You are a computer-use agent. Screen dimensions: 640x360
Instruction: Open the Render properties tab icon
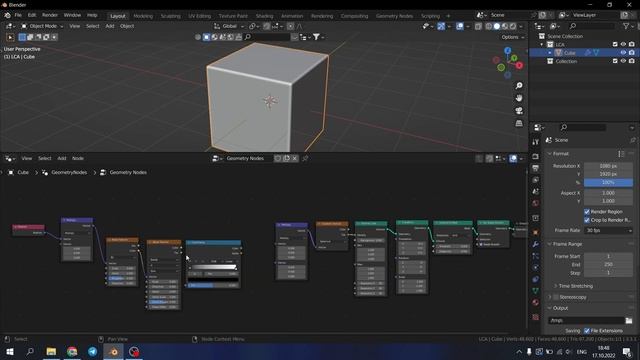tap(536, 156)
